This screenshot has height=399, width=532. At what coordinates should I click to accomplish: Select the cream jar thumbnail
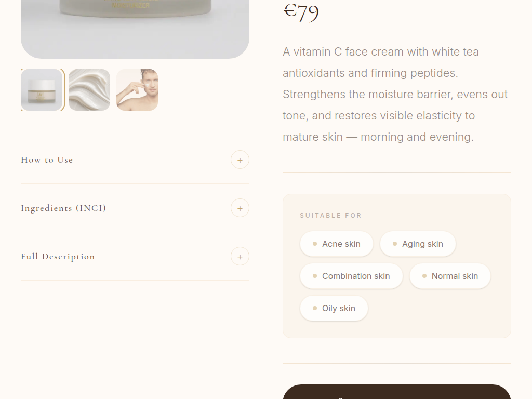pos(42,90)
